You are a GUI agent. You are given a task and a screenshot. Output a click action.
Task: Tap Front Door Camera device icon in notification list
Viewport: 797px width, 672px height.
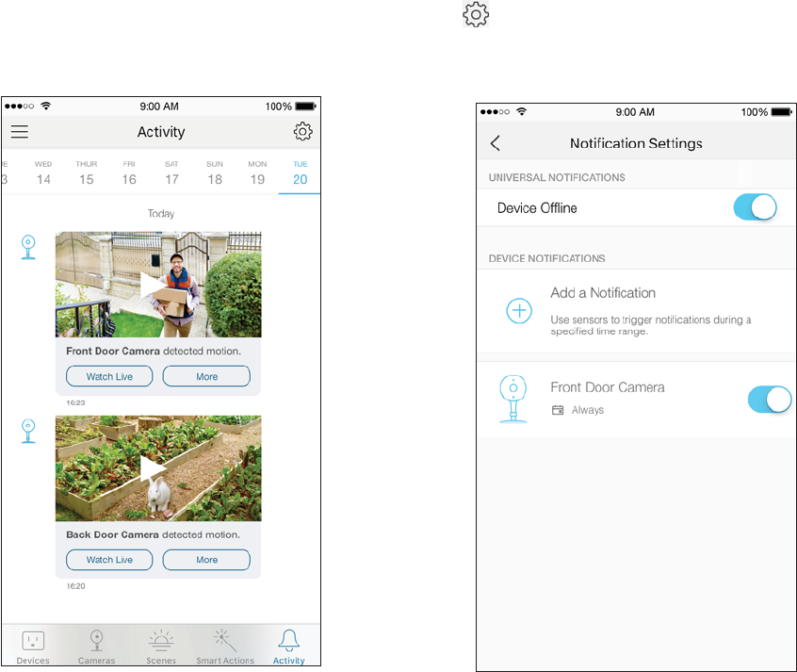[x=513, y=399]
